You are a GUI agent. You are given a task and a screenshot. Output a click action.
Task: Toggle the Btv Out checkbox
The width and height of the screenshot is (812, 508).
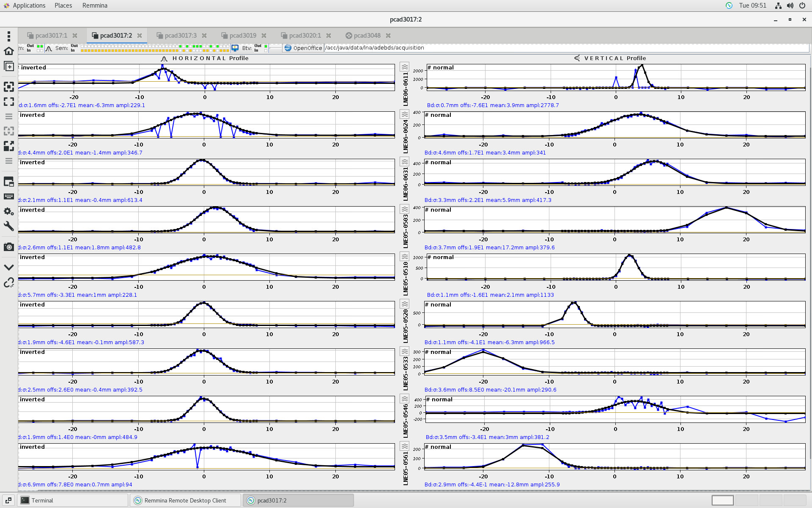click(x=266, y=46)
